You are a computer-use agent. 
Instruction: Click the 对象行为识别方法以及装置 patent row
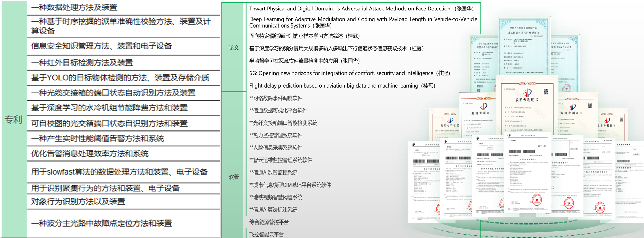78,201
